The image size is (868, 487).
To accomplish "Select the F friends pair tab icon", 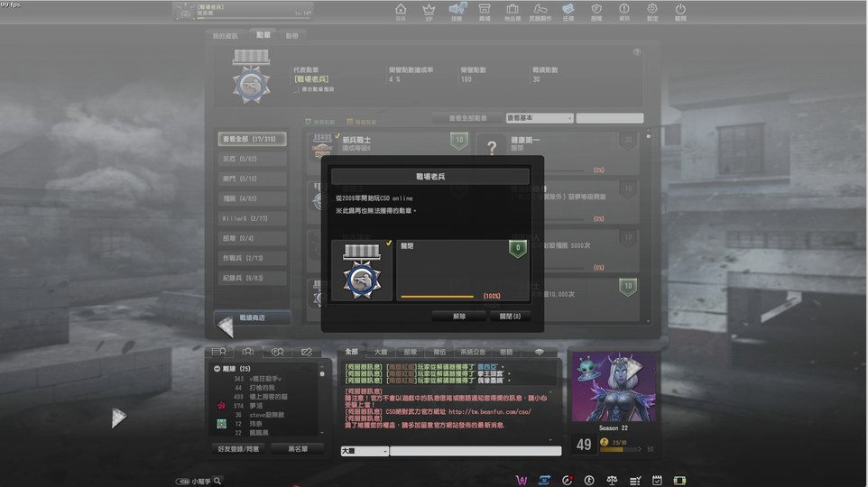I will tap(277, 352).
